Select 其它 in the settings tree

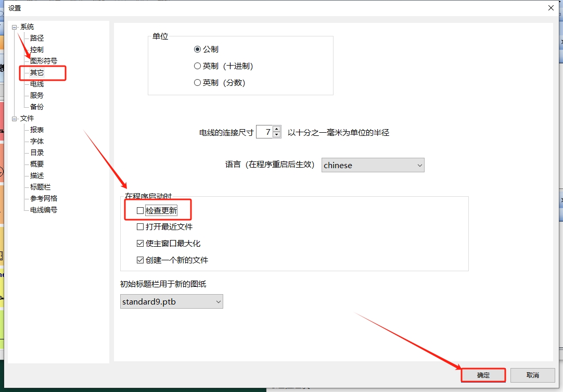36,72
